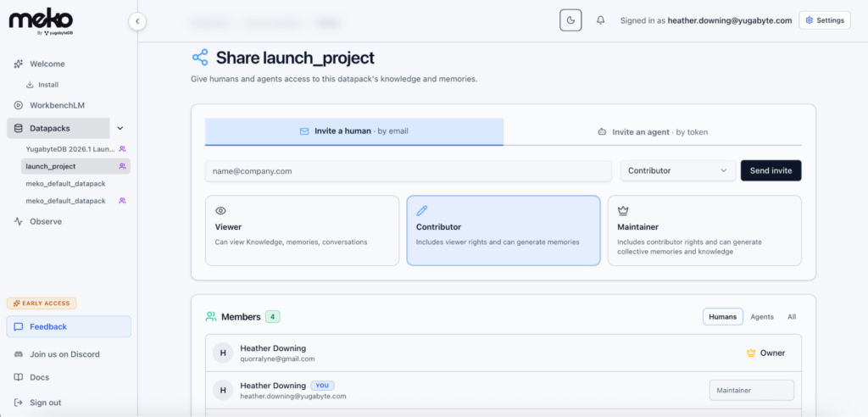Click Observe pulse icon

[19, 221]
